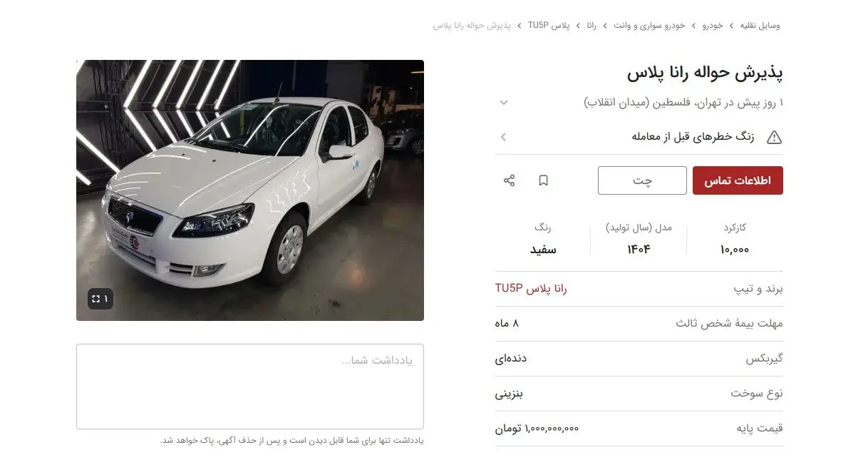
Task: Open fullscreen image viewer icon
Action: click(100, 299)
